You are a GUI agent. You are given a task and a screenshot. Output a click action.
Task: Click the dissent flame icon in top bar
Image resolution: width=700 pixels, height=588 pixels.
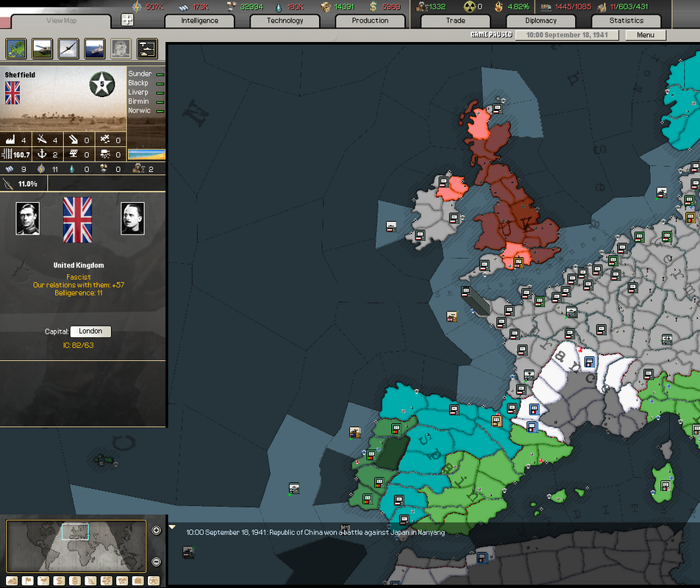[x=499, y=7]
